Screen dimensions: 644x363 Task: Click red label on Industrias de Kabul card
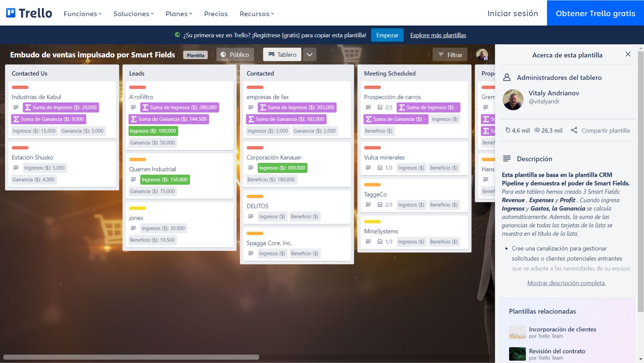[20, 87]
